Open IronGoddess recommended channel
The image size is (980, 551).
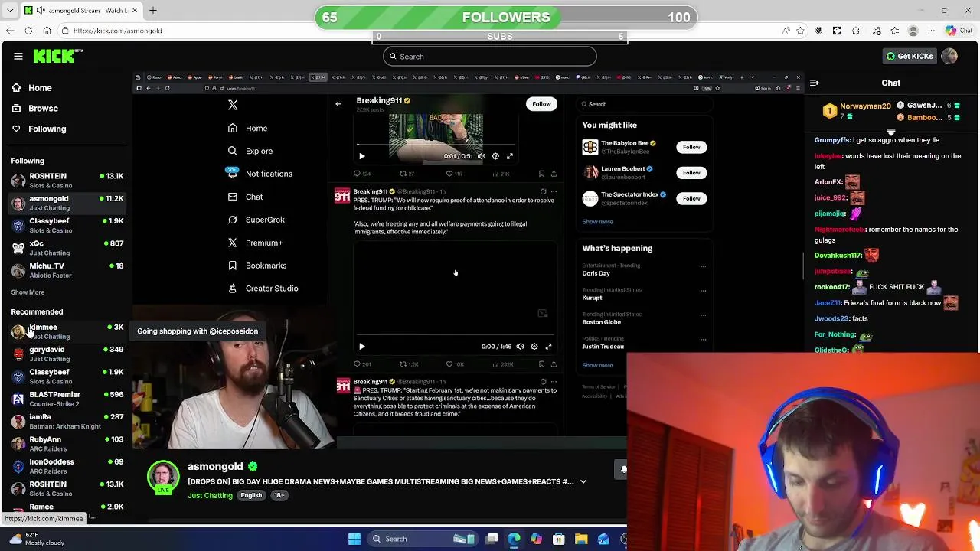pyautogui.click(x=67, y=466)
